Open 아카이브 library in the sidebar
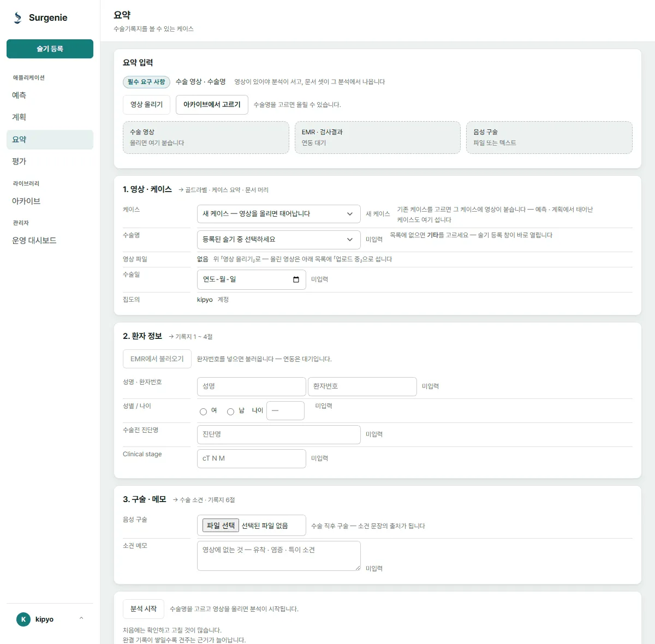 coord(50,201)
